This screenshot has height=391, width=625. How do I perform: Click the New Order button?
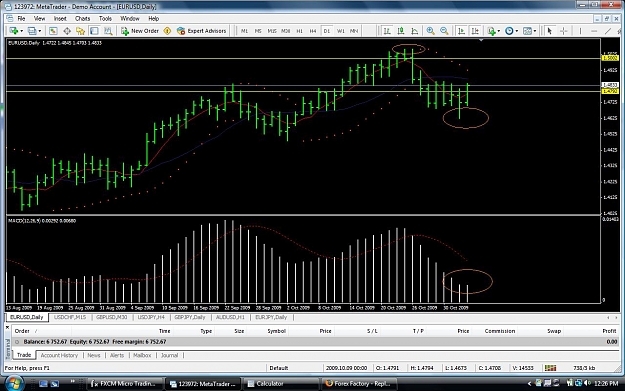(x=140, y=31)
